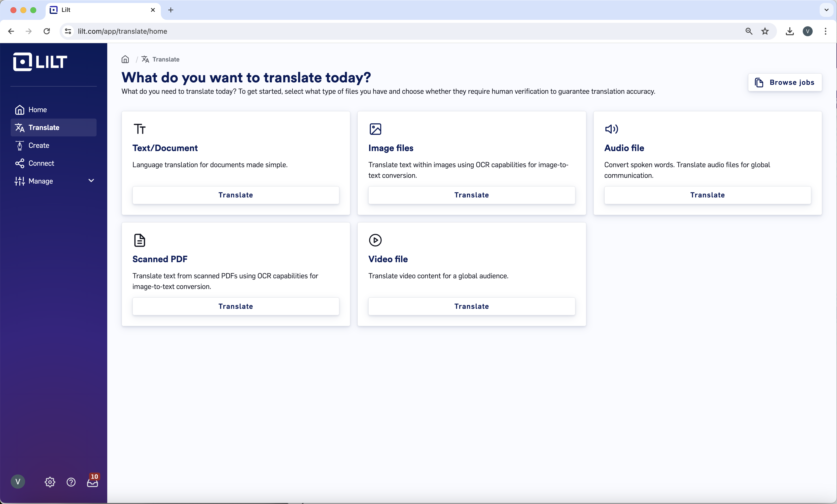
Task: Click the site information icon
Action: click(68, 31)
